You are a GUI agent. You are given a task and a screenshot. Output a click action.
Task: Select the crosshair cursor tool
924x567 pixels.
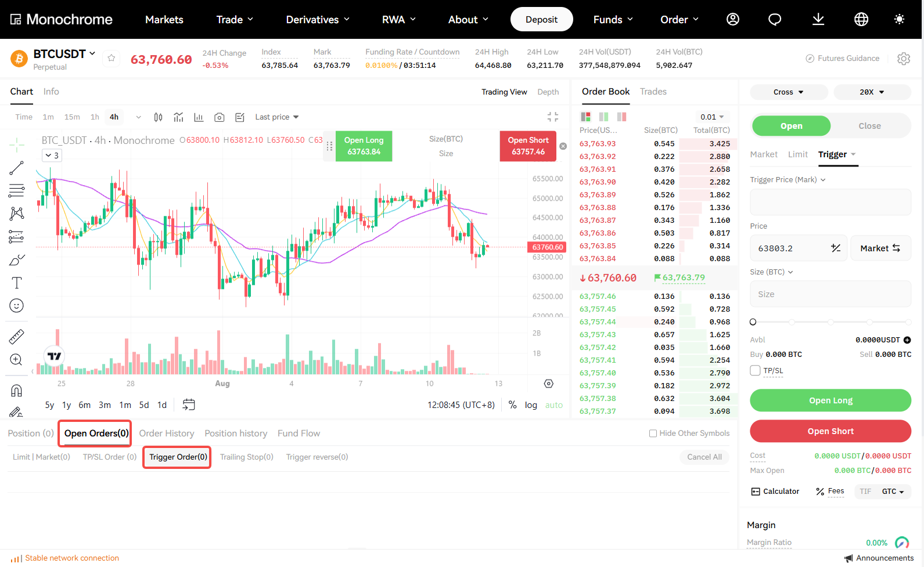[16, 145]
